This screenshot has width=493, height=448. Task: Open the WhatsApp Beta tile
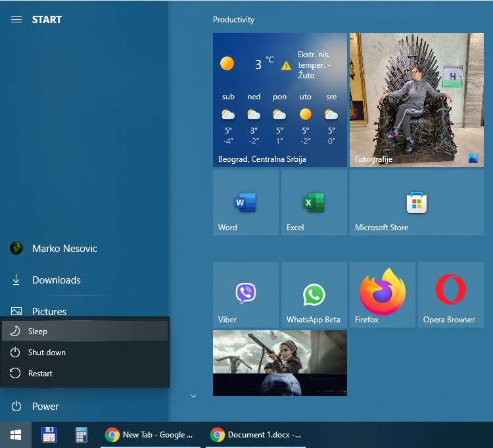pyautogui.click(x=314, y=295)
